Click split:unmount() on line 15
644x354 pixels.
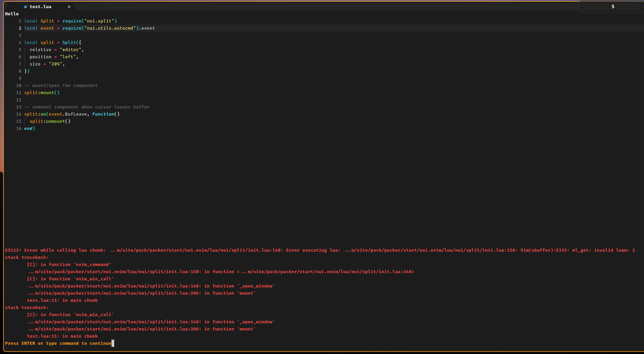point(50,121)
